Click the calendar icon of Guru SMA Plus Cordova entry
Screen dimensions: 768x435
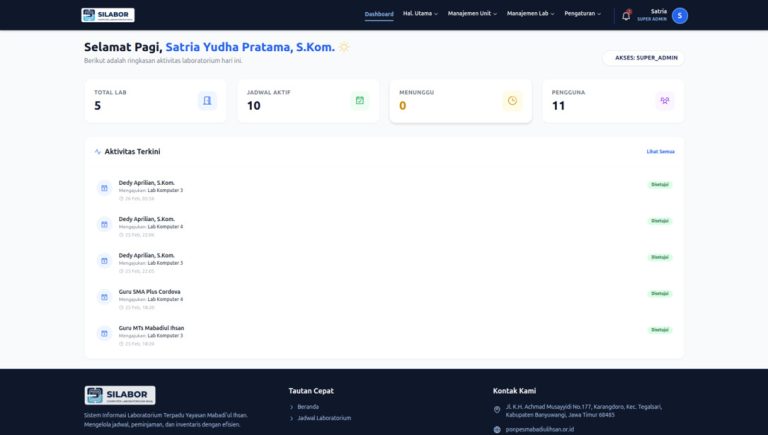click(x=104, y=296)
